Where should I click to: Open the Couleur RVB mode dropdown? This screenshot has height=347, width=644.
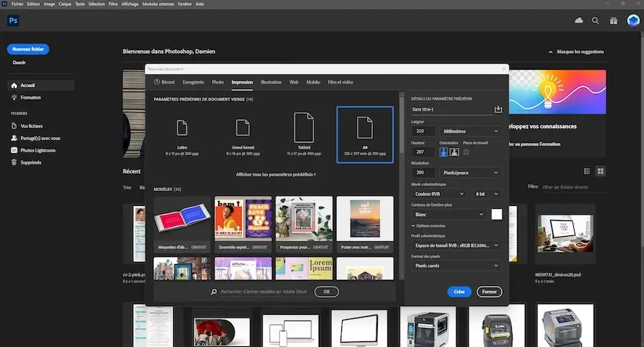[x=439, y=194]
